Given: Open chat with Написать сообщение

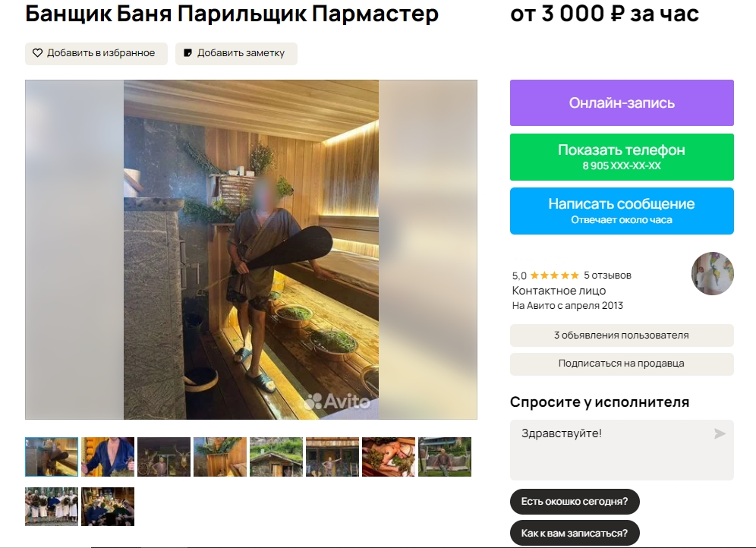Looking at the screenshot, I should 622,211.
